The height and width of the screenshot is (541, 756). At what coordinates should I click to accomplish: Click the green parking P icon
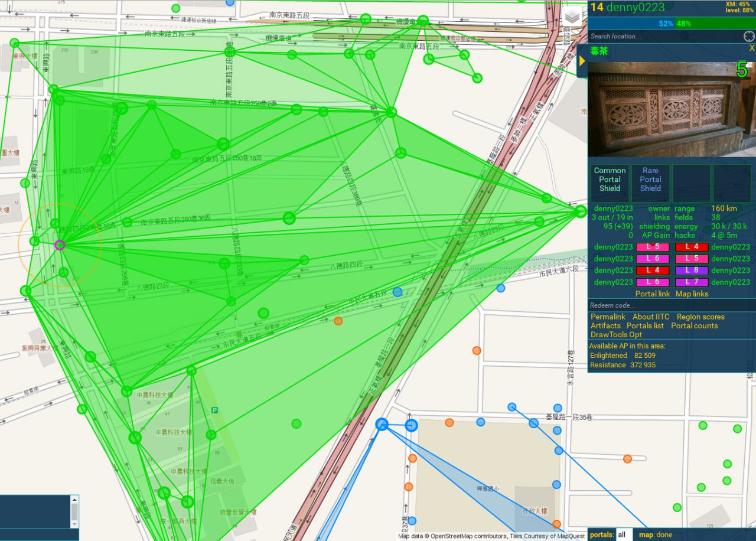[214, 410]
